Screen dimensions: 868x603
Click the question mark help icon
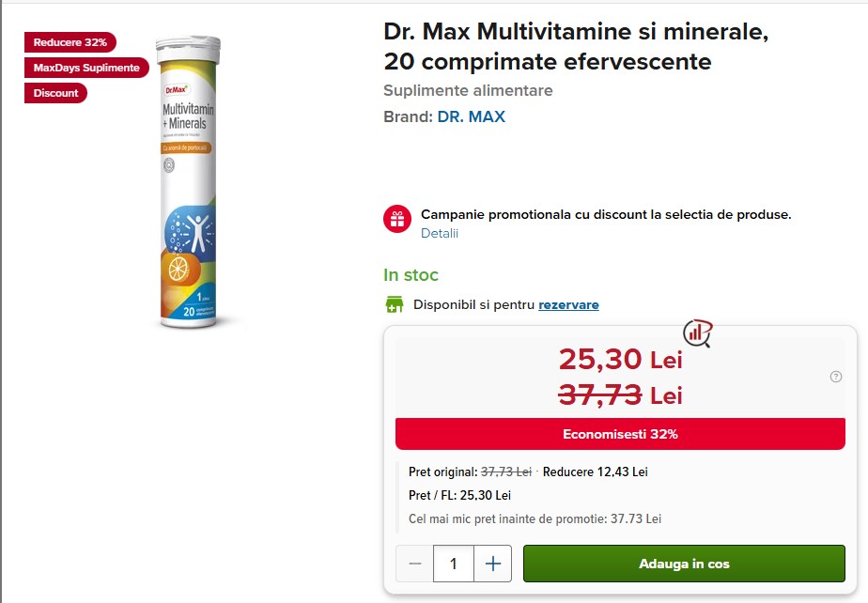pos(836,377)
